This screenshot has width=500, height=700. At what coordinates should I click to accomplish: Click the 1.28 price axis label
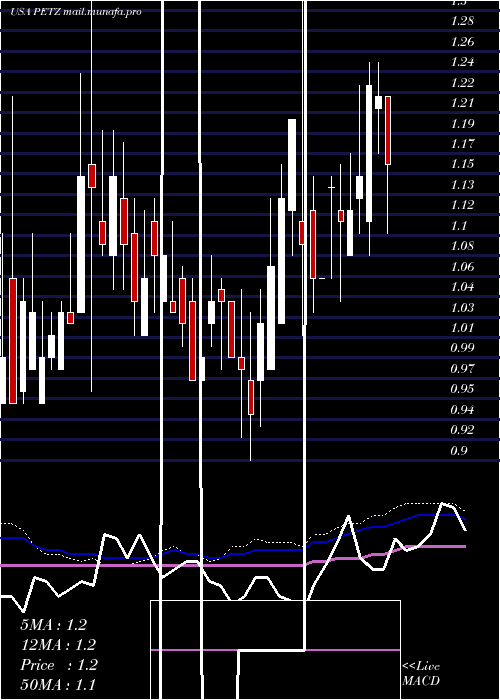coord(462,21)
